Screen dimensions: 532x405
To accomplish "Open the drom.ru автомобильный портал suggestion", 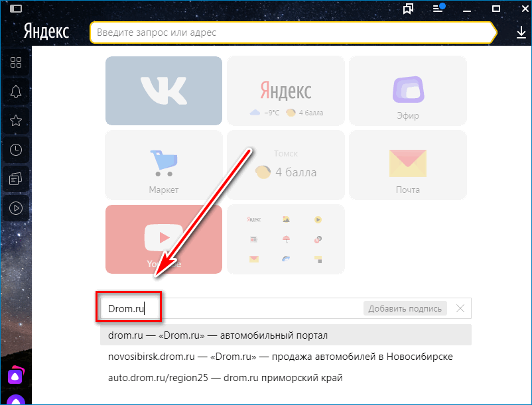I will 218,336.
